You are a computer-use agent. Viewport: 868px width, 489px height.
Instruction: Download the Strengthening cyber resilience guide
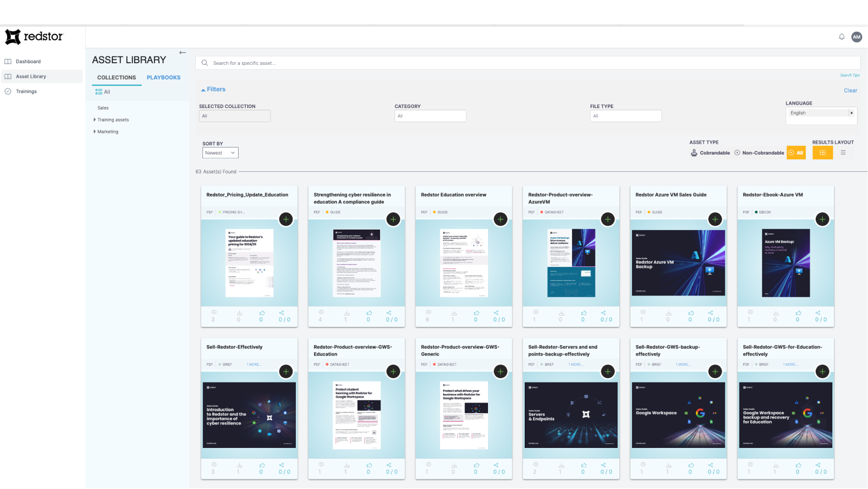(347, 313)
